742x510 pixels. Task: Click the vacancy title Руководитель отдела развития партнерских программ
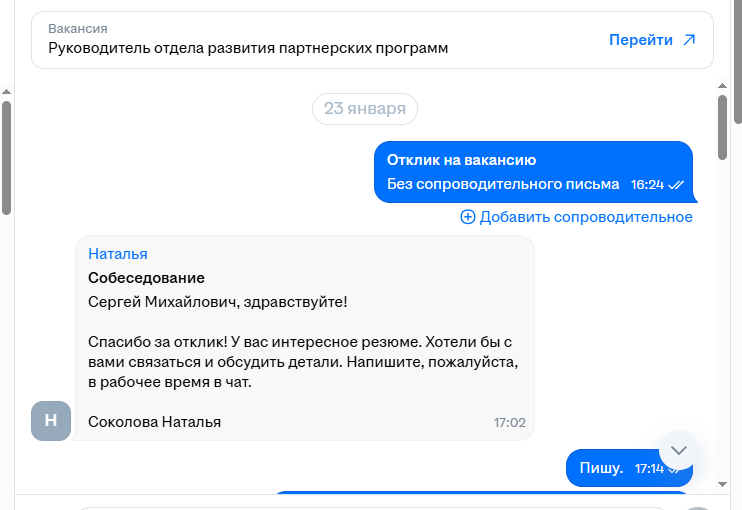248,48
